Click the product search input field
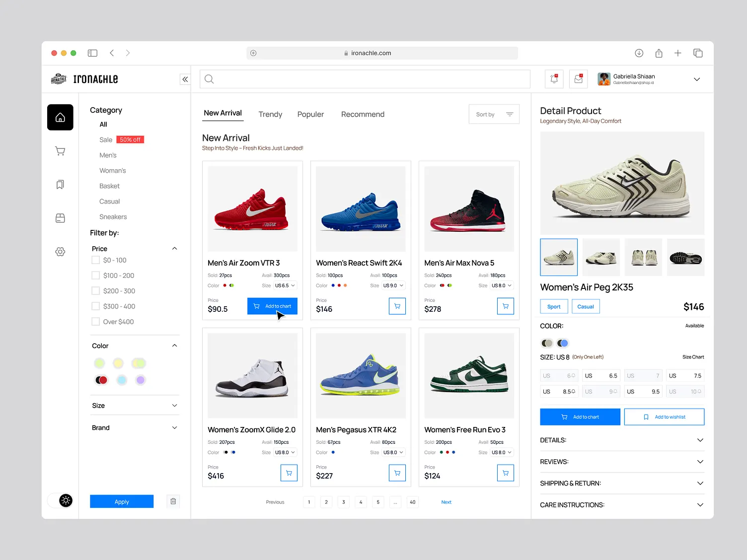747x560 pixels. tap(365, 79)
